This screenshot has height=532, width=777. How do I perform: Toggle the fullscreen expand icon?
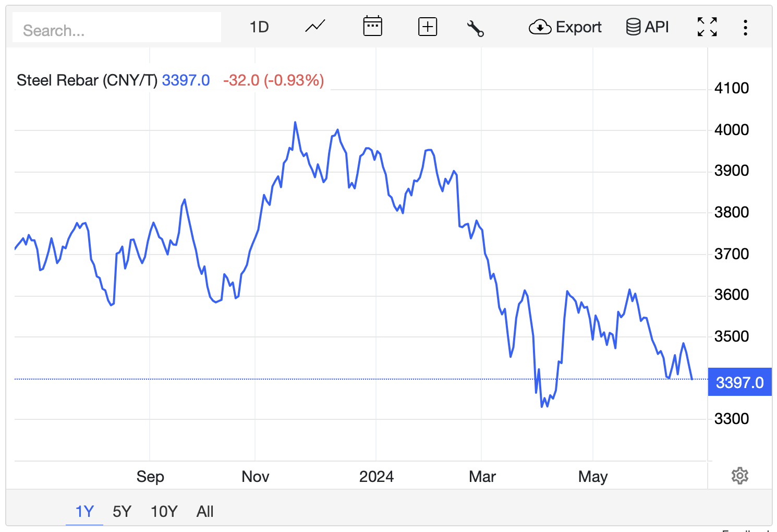pos(707,27)
